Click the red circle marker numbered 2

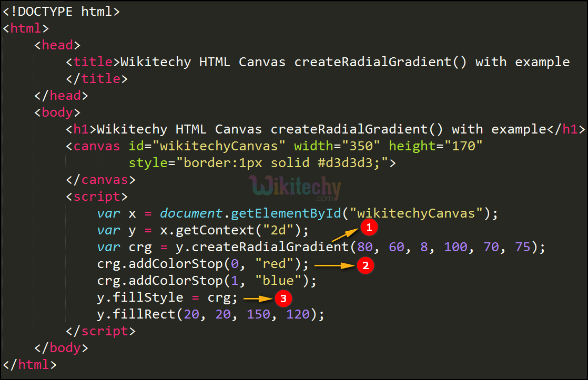pos(364,265)
